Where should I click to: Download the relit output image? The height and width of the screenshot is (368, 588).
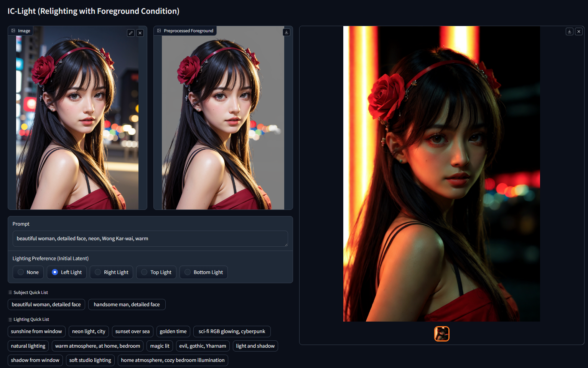coord(570,31)
